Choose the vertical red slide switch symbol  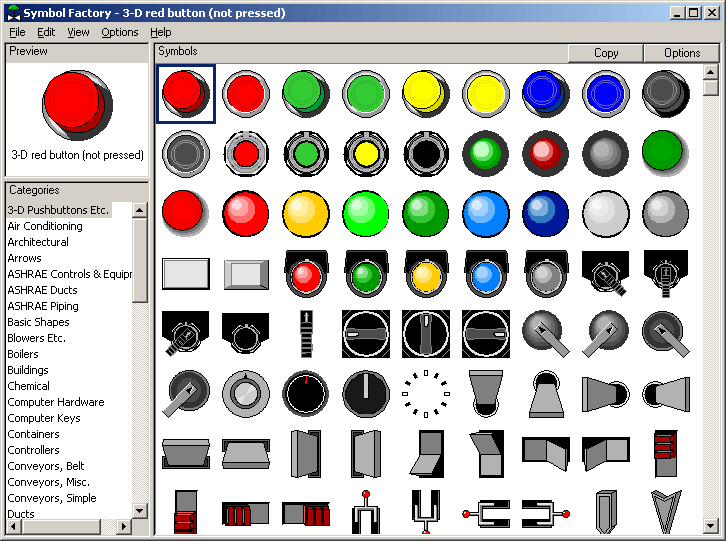[666, 454]
